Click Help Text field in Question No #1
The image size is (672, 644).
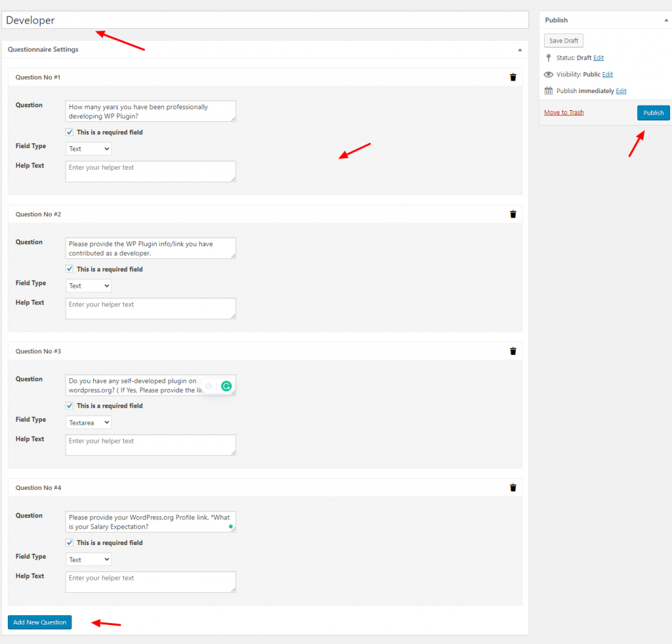(150, 171)
